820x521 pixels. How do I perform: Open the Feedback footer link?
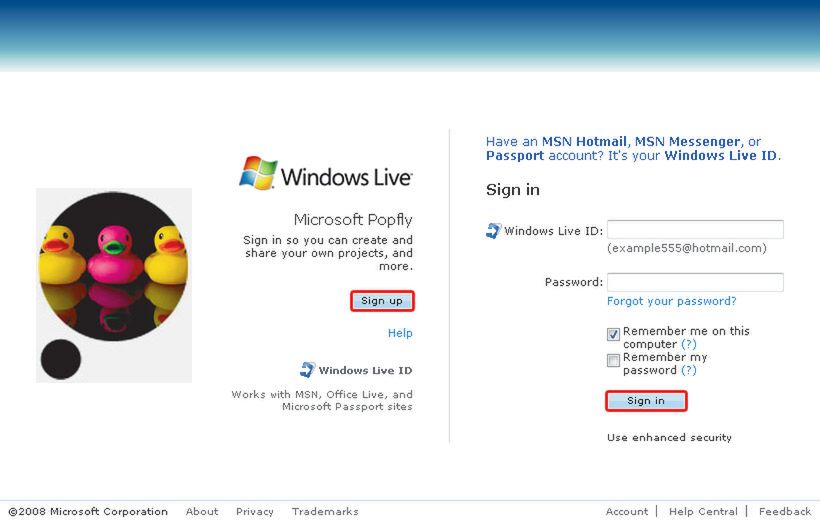pos(785,511)
